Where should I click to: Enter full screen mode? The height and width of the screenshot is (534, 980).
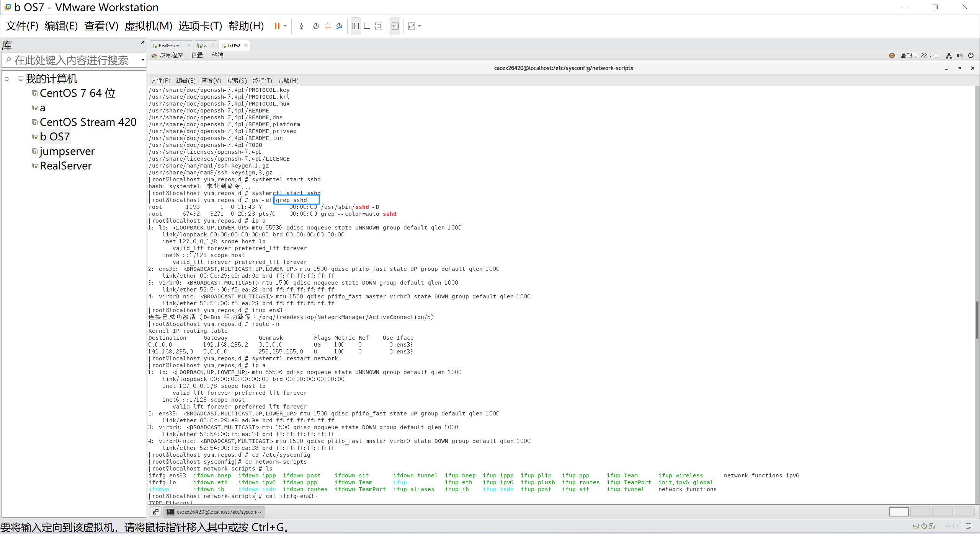coord(379,26)
